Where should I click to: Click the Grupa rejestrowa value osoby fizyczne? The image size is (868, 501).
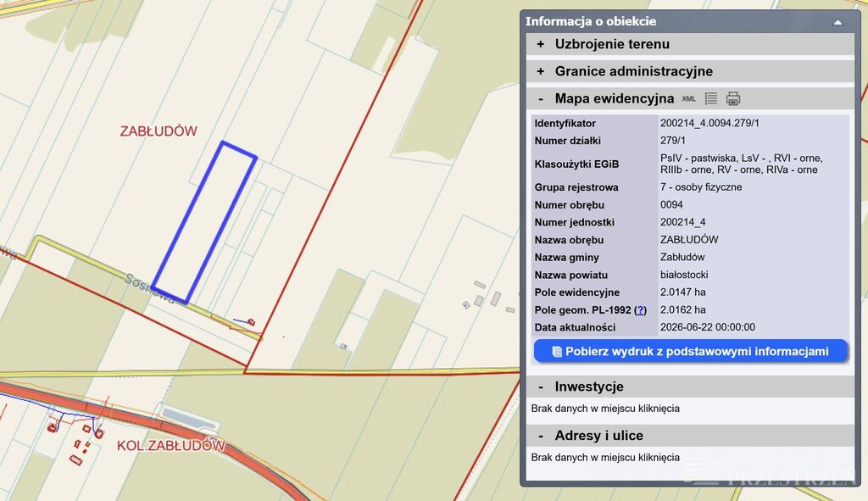(x=701, y=187)
